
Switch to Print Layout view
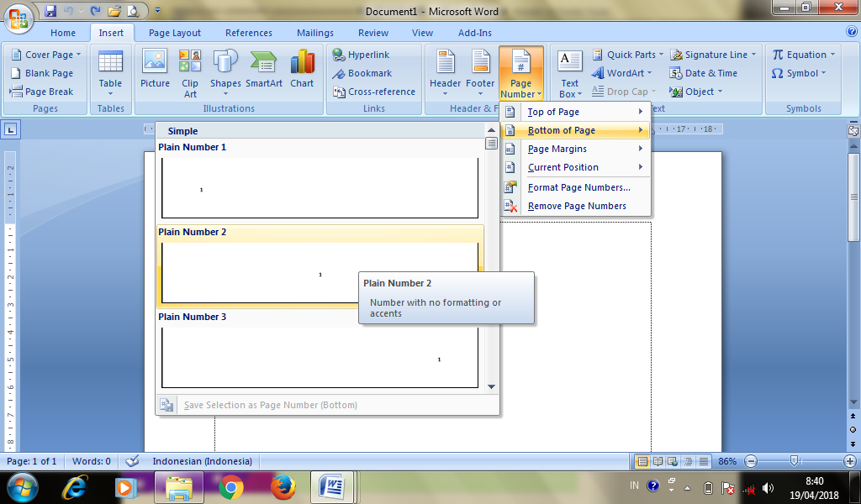point(642,461)
